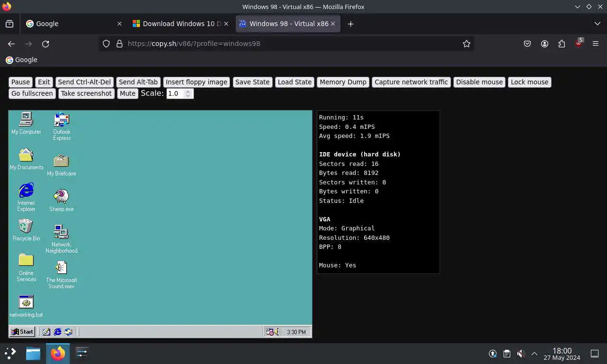Click the 3:30 PM Windows 98 clock
Image resolution: width=607 pixels, height=364 pixels.
296,332
